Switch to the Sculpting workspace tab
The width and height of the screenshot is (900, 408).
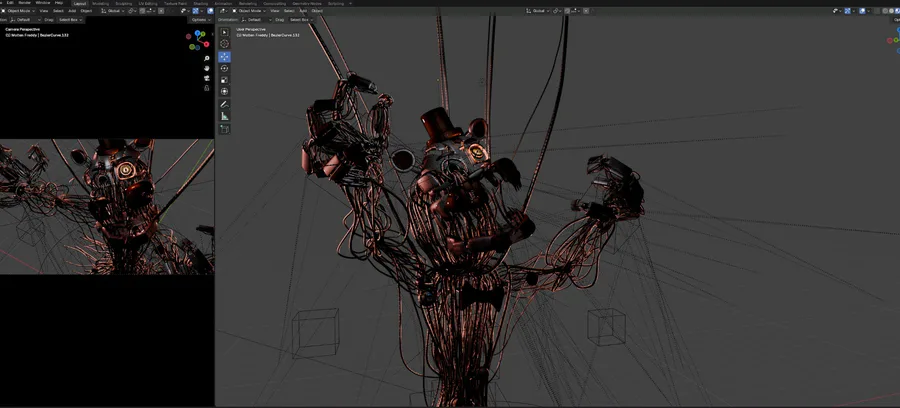124,3
